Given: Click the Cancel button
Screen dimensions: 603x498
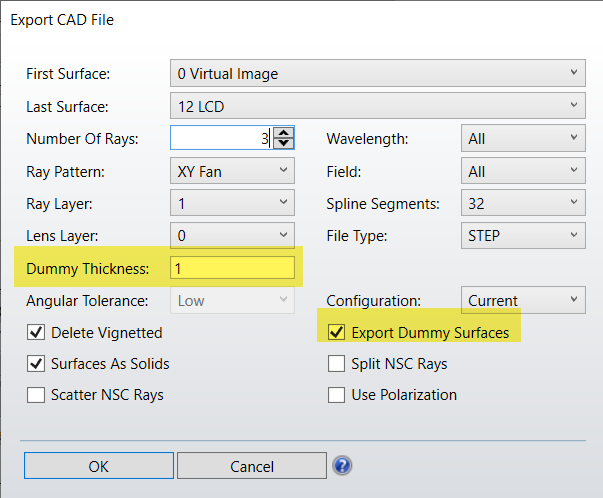Looking at the screenshot, I should 252,466.
